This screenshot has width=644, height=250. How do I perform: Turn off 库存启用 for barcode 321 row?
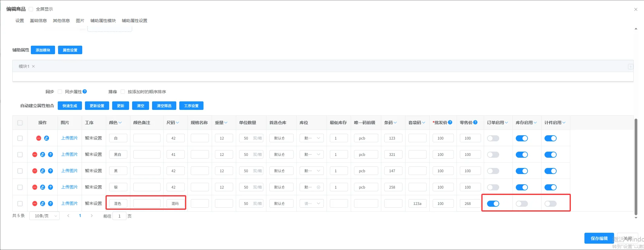coord(522,155)
